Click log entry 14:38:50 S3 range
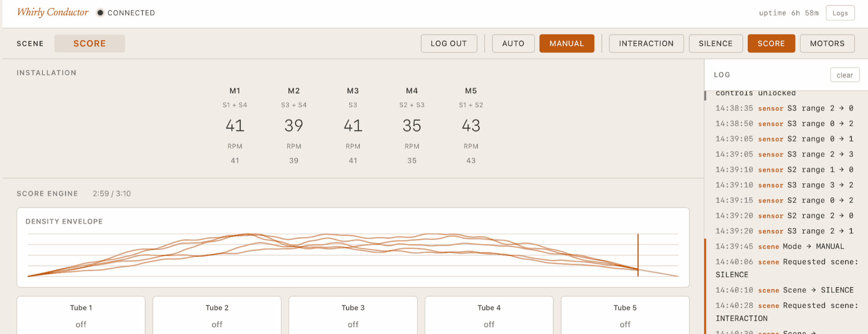The image size is (868, 334). point(784,124)
